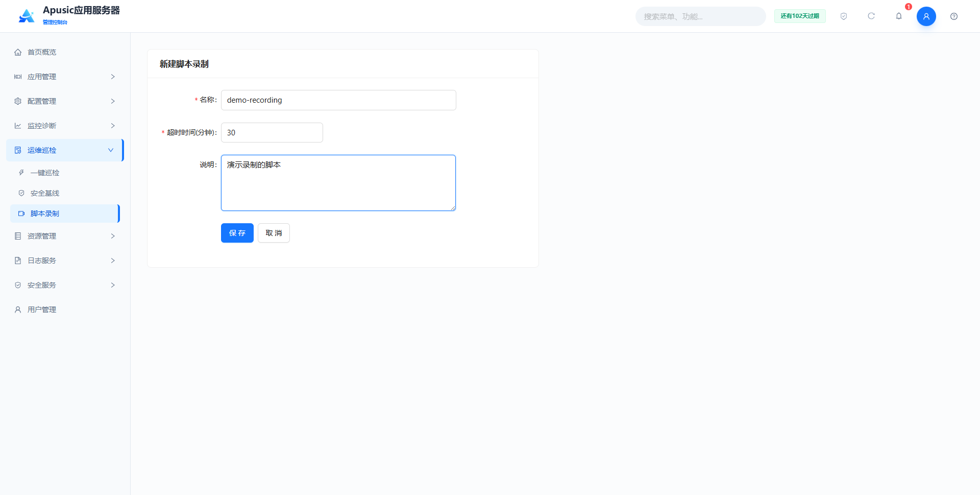
Task: Click the home icon beside 首页概览
Action: point(18,52)
